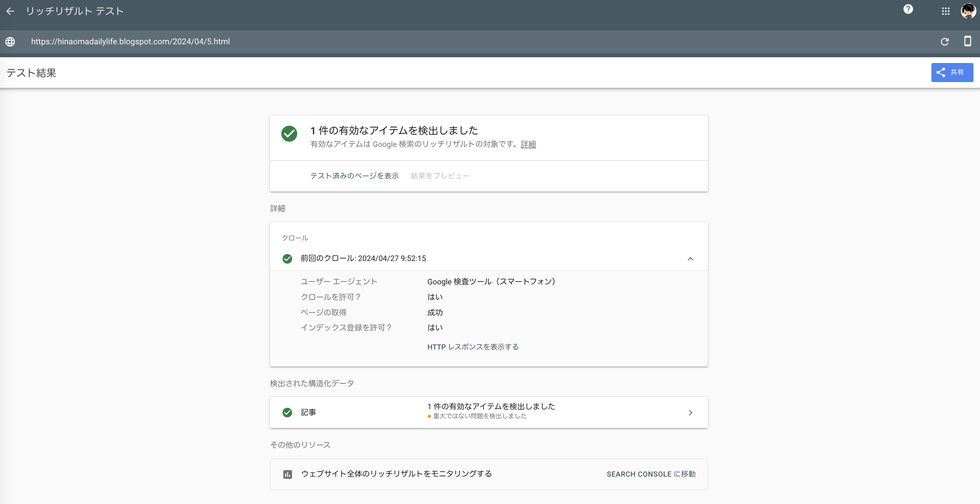This screenshot has height=504, width=980.
Task: Collapse the 前回のクロール details section
Action: pos(691,258)
